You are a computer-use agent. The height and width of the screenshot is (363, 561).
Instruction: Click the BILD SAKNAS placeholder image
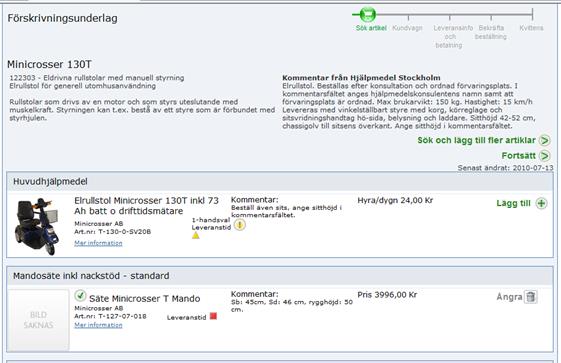coord(38,320)
